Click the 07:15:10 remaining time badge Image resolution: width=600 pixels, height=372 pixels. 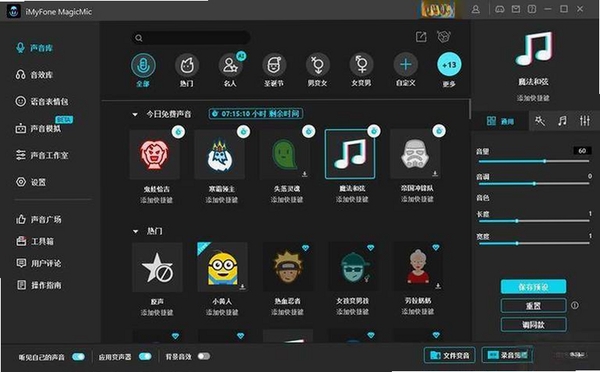click(x=256, y=114)
